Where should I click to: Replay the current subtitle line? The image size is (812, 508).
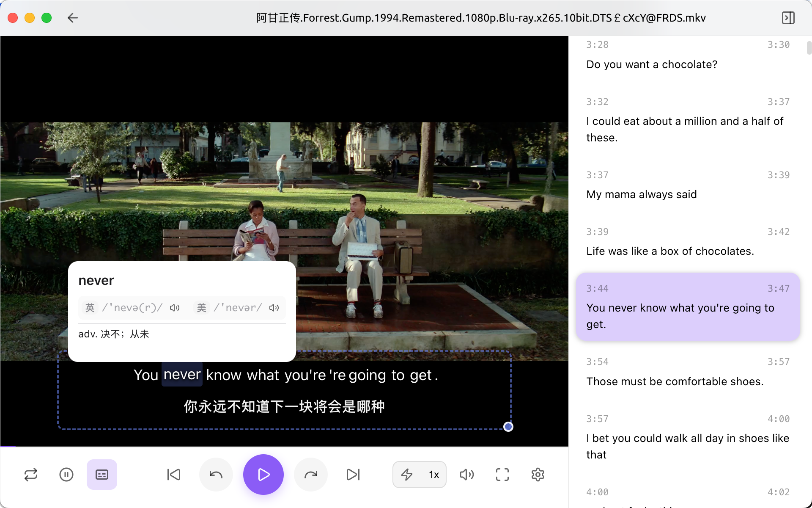216,475
